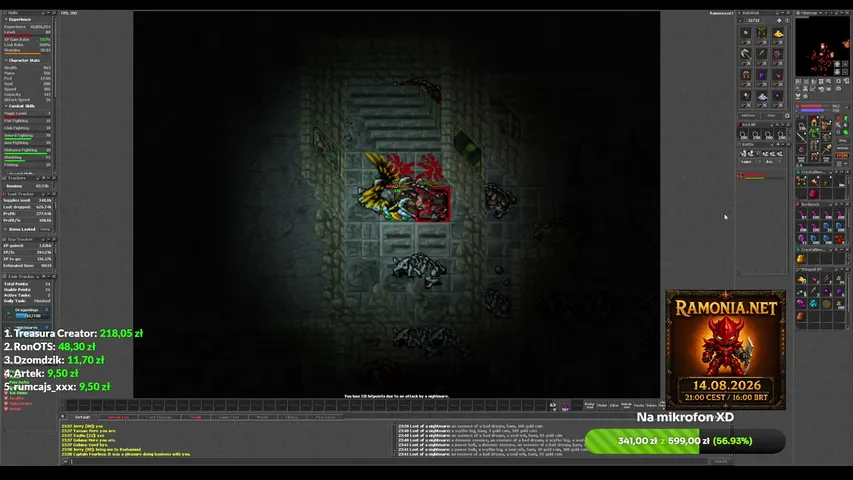Select the nightmare entry in Battle list
The image size is (853, 480).
coord(762,176)
